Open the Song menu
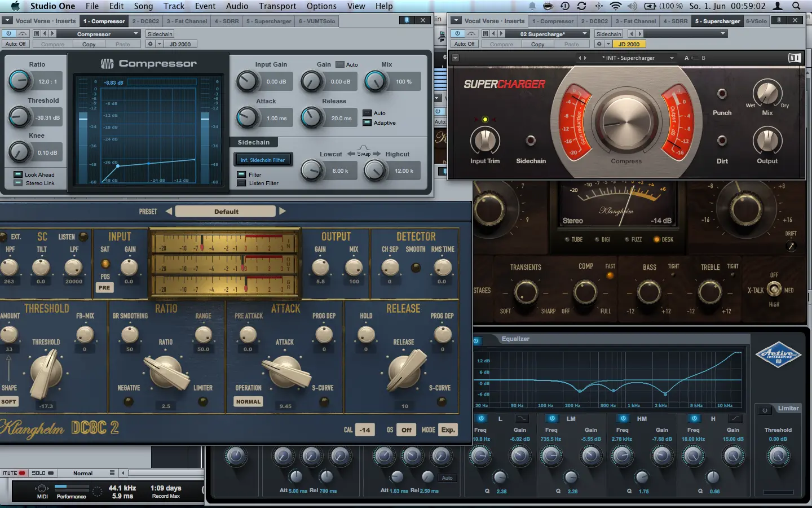 coord(143,6)
